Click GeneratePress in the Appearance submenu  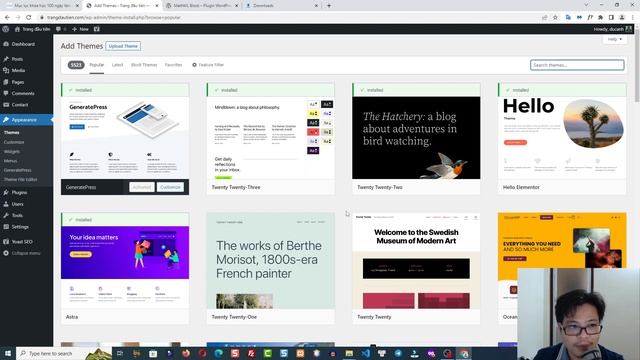[x=18, y=170]
